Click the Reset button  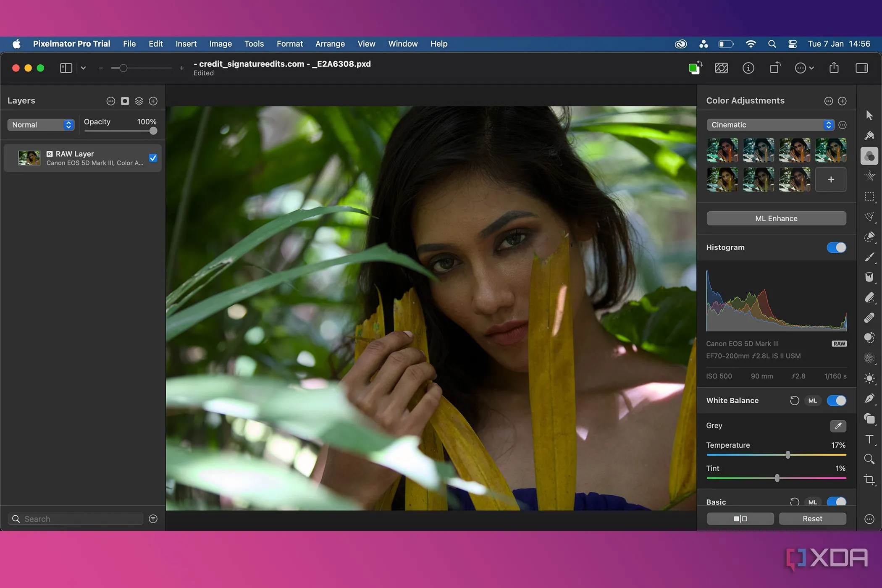point(812,519)
